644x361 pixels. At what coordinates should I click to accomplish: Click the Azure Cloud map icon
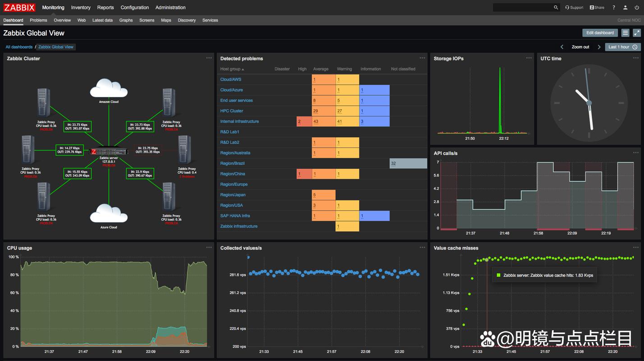click(x=109, y=213)
